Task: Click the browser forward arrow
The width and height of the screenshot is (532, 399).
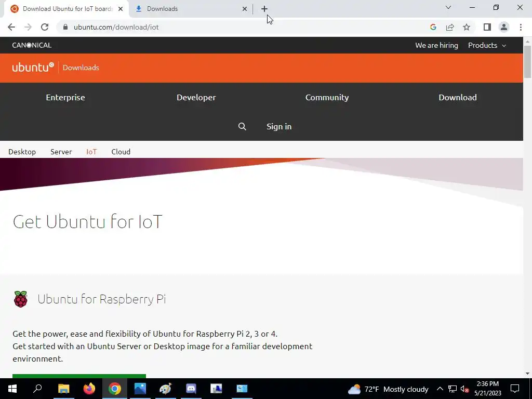Action: [28, 27]
